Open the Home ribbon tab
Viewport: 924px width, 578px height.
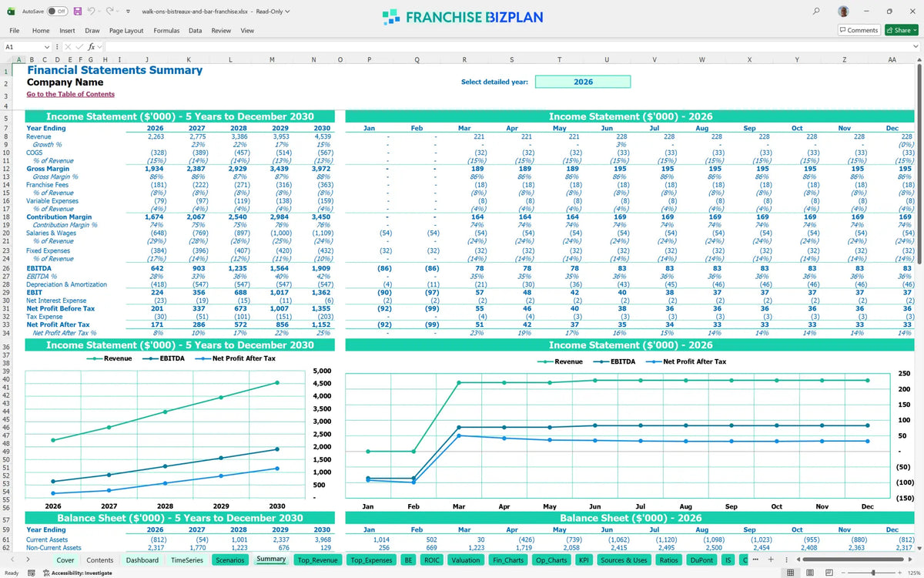click(41, 30)
